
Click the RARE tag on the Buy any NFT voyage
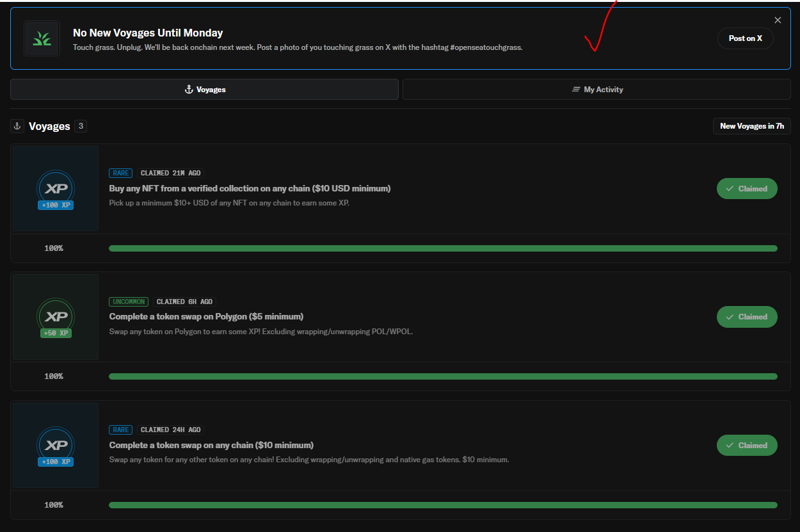click(120, 173)
